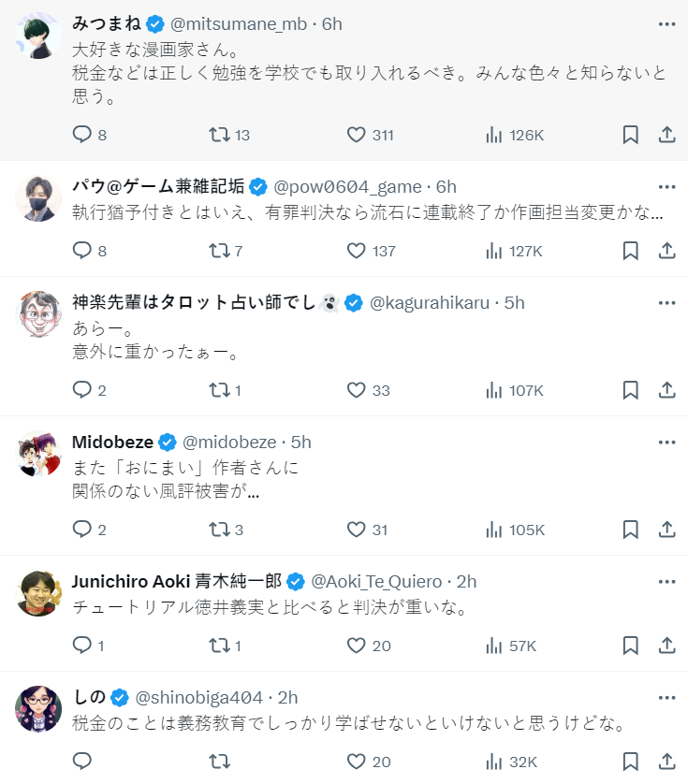Retweet the post by @pow0604_game

pyautogui.click(x=219, y=251)
